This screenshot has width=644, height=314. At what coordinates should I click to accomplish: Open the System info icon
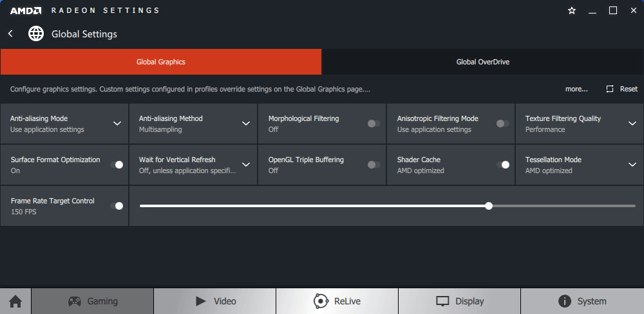tap(565, 301)
